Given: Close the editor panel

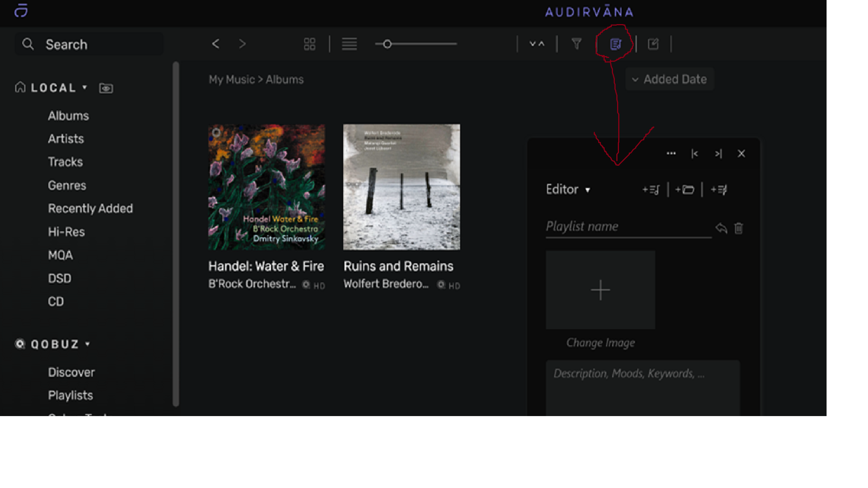Looking at the screenshot, I should (741, 154).
